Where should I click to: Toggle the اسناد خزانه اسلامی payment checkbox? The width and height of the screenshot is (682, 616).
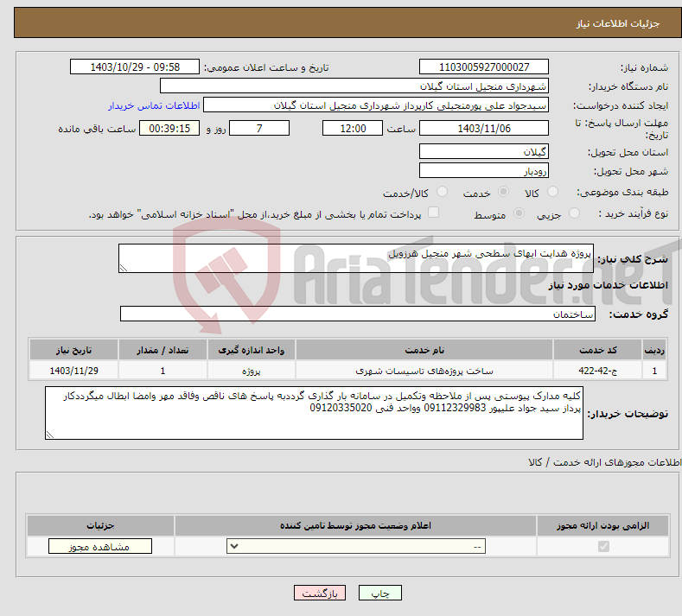434,213
